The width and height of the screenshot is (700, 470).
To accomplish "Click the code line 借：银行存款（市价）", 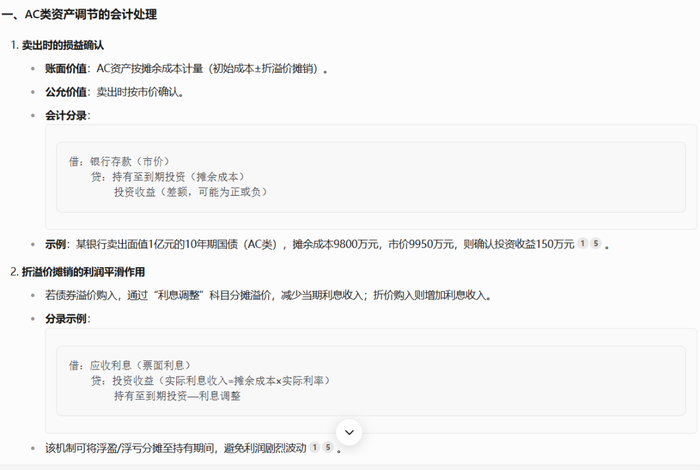I will tap(119, 161).
